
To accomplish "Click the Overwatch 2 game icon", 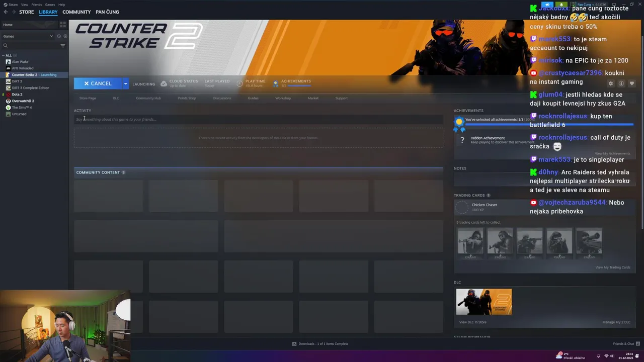I will pyautogui.click(x=8, y=101).
